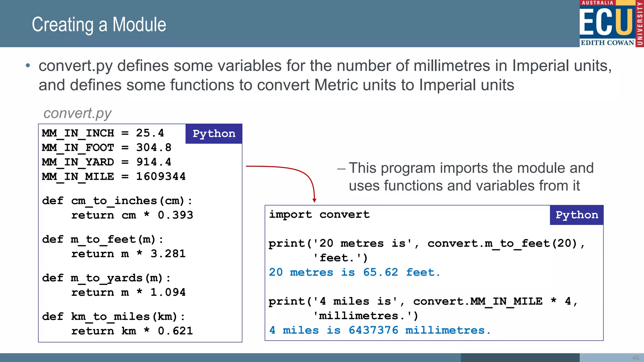Click the def cm_to_inches(cm) line
The image size is (644, 362).
tap(117, 201)
